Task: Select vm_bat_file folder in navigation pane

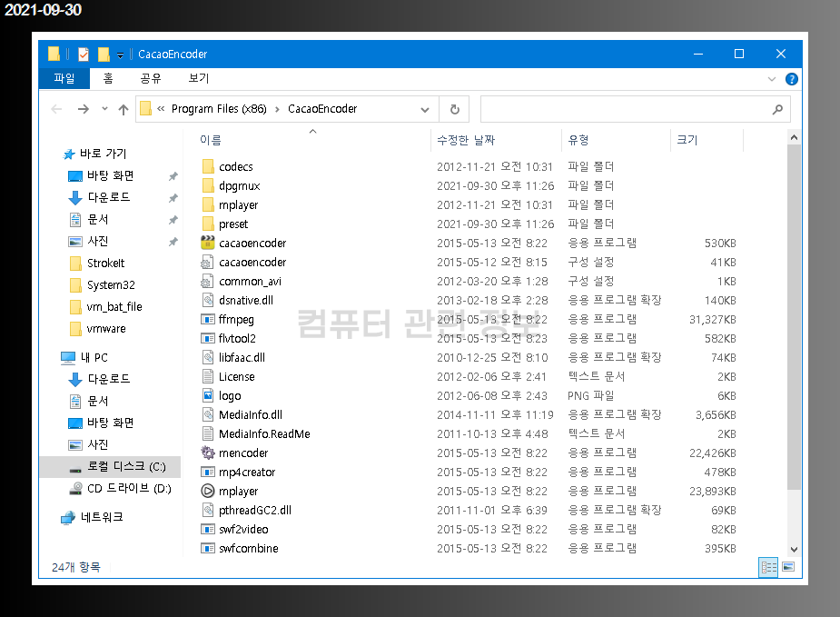Action: (114, 307)
